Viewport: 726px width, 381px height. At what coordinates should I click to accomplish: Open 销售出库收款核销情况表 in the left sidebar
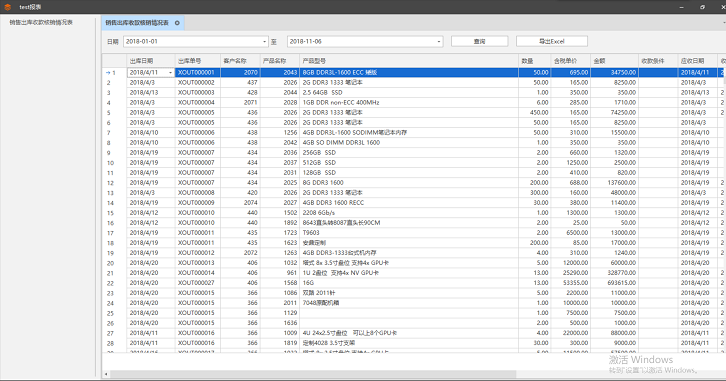tap(41, 22)
